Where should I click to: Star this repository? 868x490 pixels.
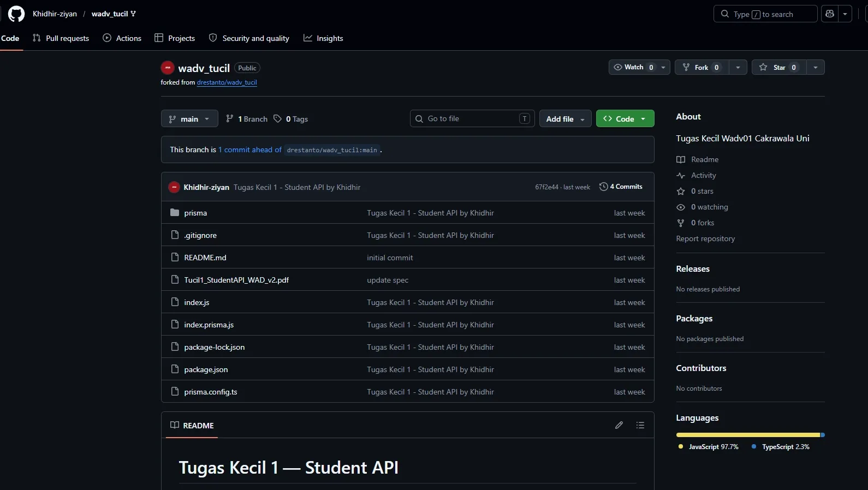point(779,67)
